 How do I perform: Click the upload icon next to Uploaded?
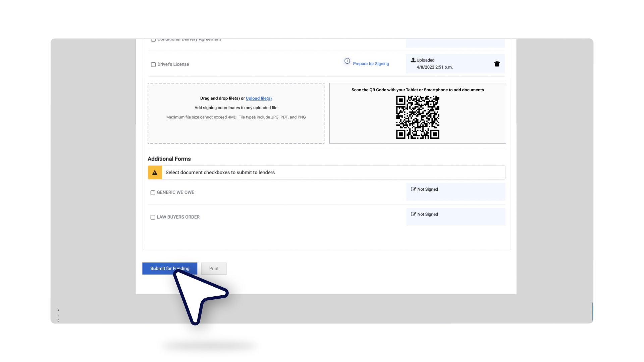[413, 60]
